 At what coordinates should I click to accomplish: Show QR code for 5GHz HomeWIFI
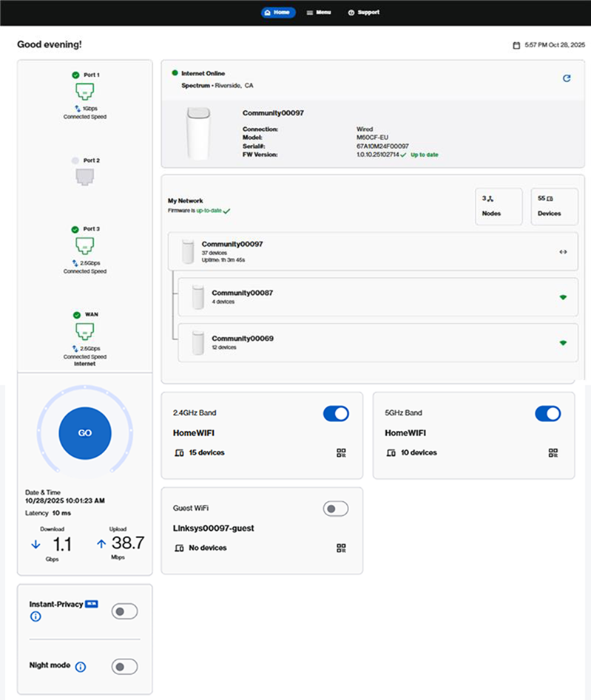(553, 452)
